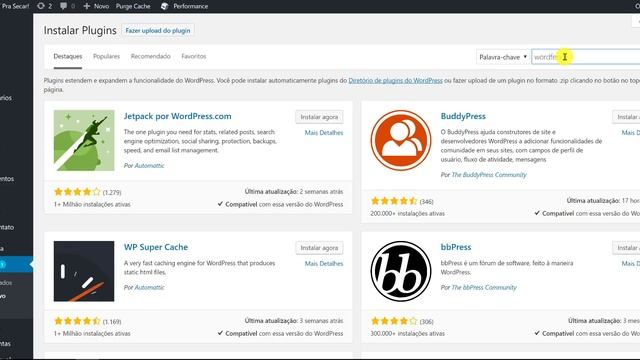The image size is (640, 360).
Task: Click the Instalar button for bbPress
Action: 627,248
